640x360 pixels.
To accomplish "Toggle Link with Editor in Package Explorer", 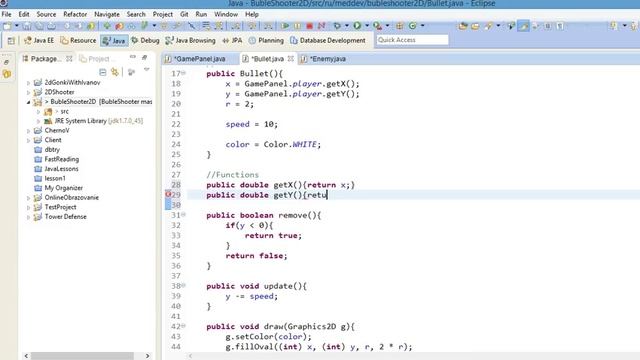I will (x=115, y=73).
